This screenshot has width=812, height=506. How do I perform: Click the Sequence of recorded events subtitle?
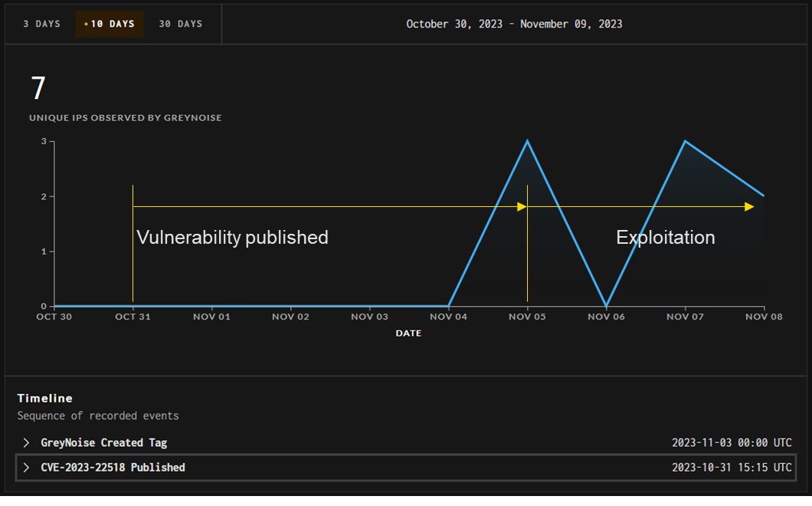click(98, 416)
